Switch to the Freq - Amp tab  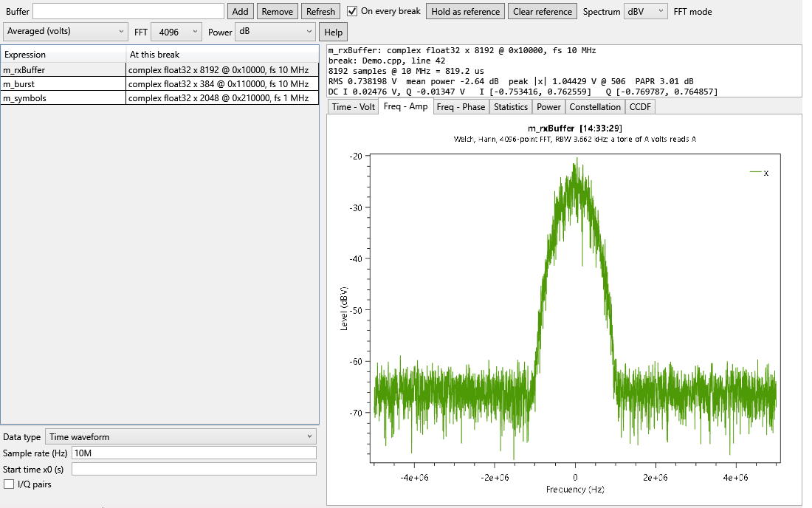coord(405,106)
